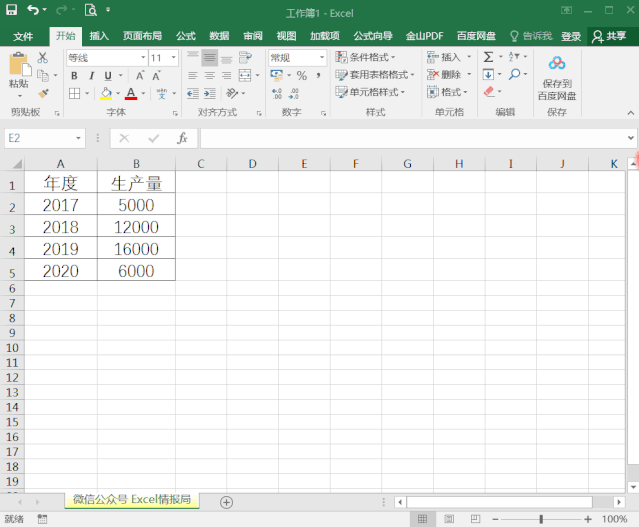The image size is (639, 527).
Task: Click Decrease Decimal icon
Action: click(293, 94)
